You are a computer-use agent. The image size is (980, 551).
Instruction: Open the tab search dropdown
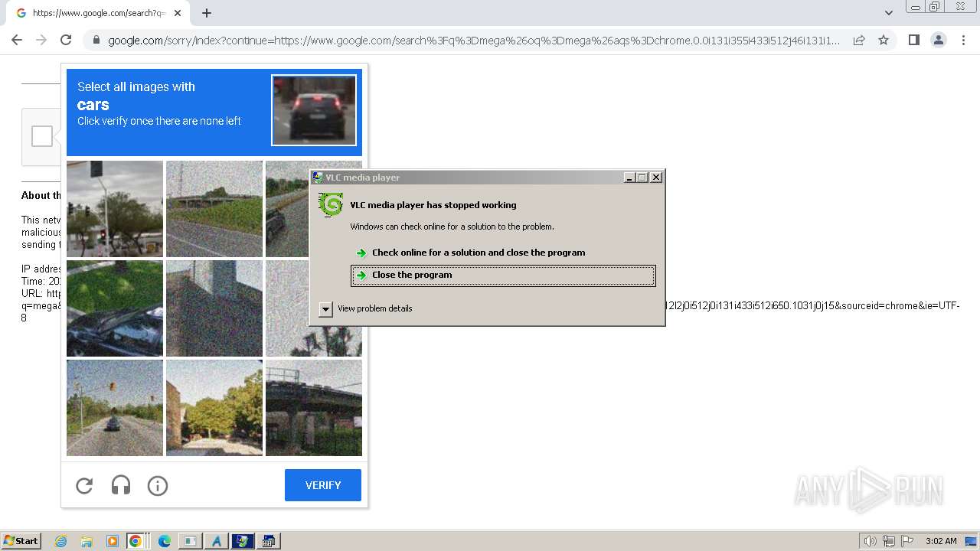[x=888, y=12]
